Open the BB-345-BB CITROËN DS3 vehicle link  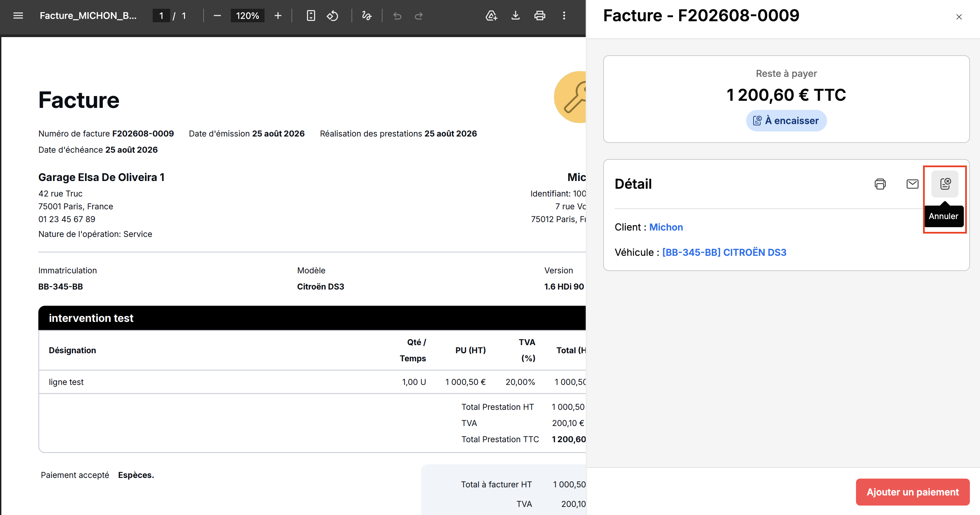pyautogui.click(x=724, y=252)
